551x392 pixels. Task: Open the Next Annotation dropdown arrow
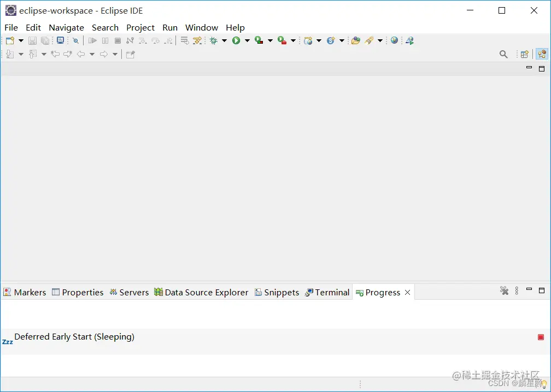pos(21,54)
